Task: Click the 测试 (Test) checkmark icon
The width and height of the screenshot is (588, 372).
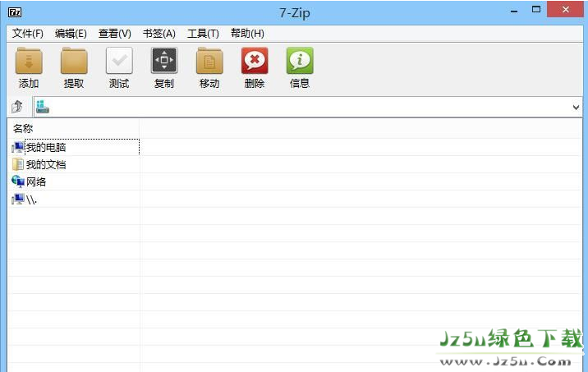Action: click(119, 61)
